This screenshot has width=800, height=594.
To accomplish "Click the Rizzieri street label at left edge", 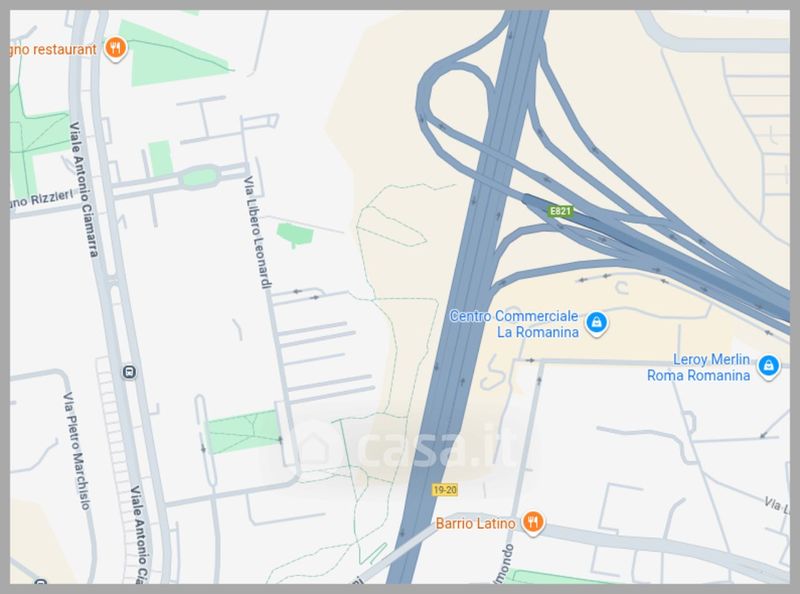I will click(43, 198).
